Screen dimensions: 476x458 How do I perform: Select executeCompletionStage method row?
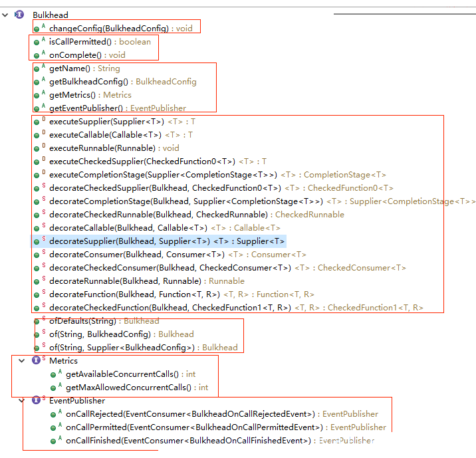pyautogui.click(x=217, y=175)
